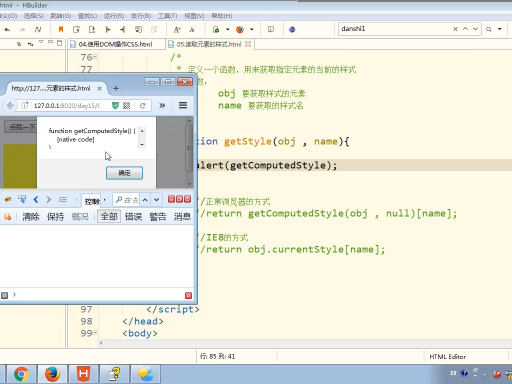This screenshot has width=512, height=384.
Task: Clear the danshi1 search box
Action: (455, 29)
